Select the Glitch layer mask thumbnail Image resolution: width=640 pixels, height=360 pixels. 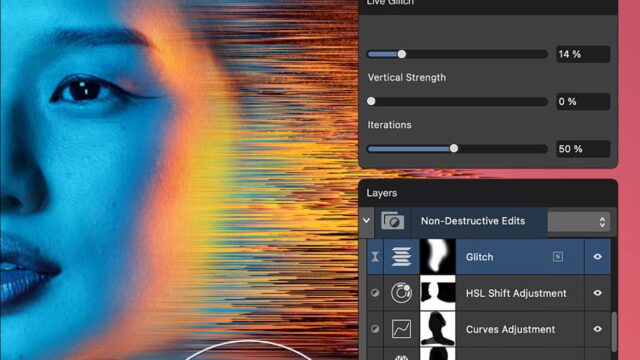(x=438, y=257)
